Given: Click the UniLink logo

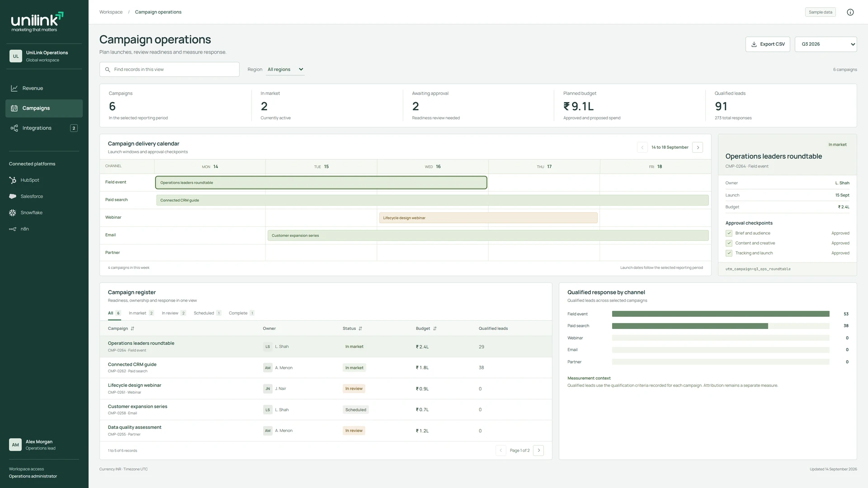Looking at the screenshot, I should [38, 21].
